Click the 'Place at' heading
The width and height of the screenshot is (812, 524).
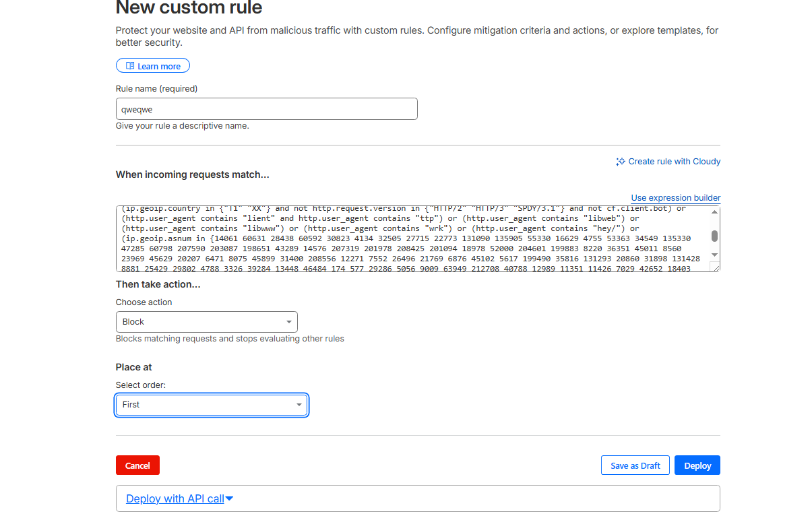[134, 367]
